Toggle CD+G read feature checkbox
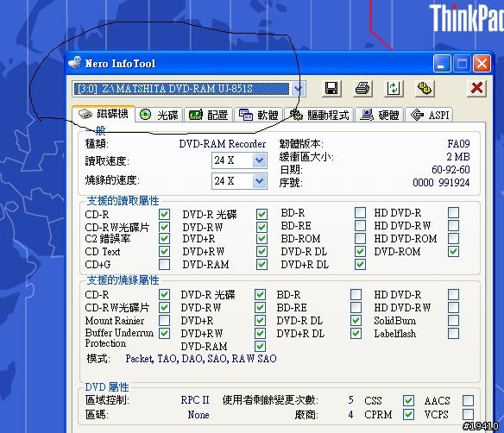The height and width of the screenshot is (433, 504). pos(164,264)
